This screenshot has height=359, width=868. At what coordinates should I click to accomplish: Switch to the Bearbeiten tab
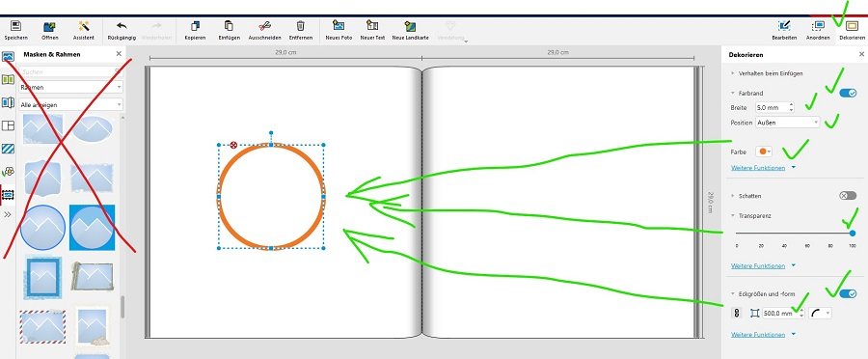[784, 30]
